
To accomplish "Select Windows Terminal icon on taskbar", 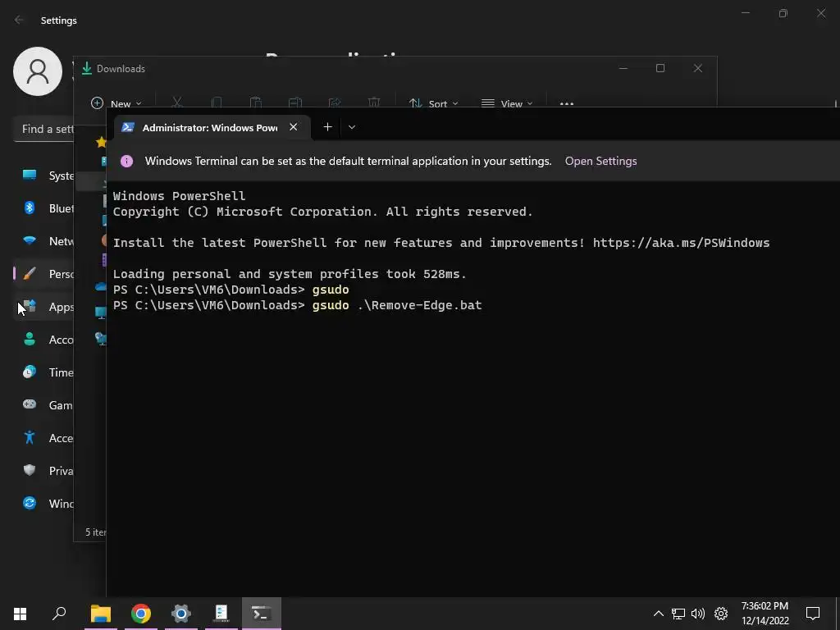I will (x=261, y=614).
